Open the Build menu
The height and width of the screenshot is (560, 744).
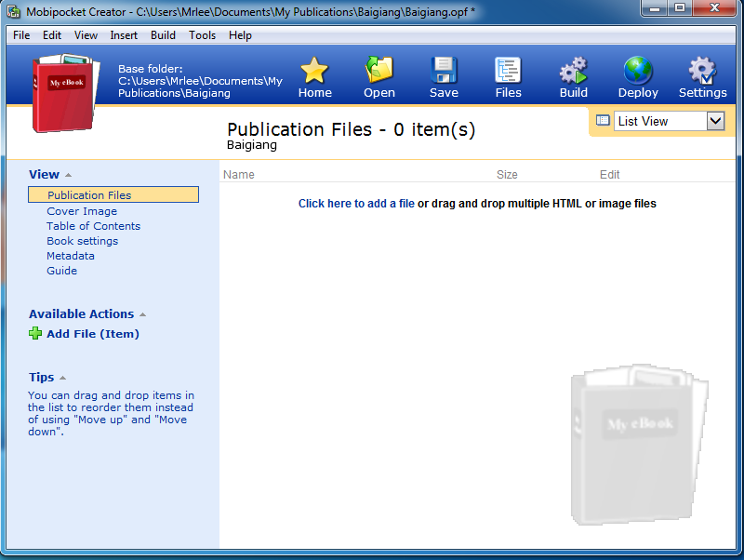pyautogui.click(x=163, y=35)
